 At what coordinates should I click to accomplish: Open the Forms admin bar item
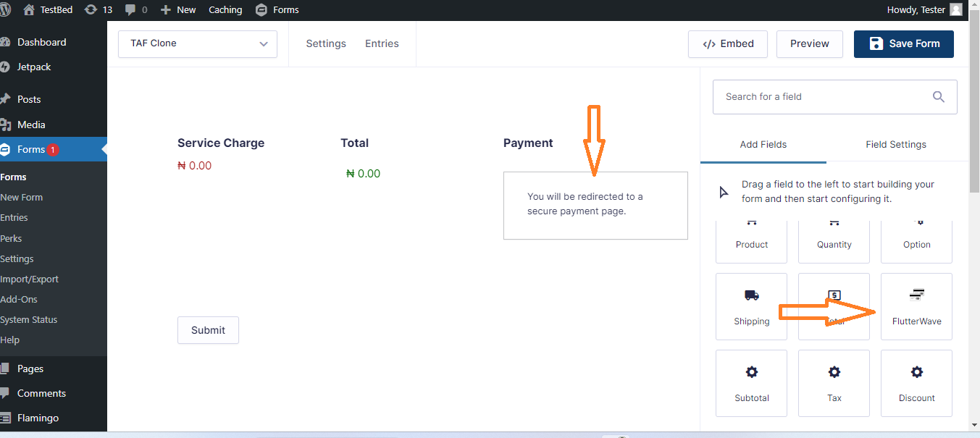(x=277, y=10)
